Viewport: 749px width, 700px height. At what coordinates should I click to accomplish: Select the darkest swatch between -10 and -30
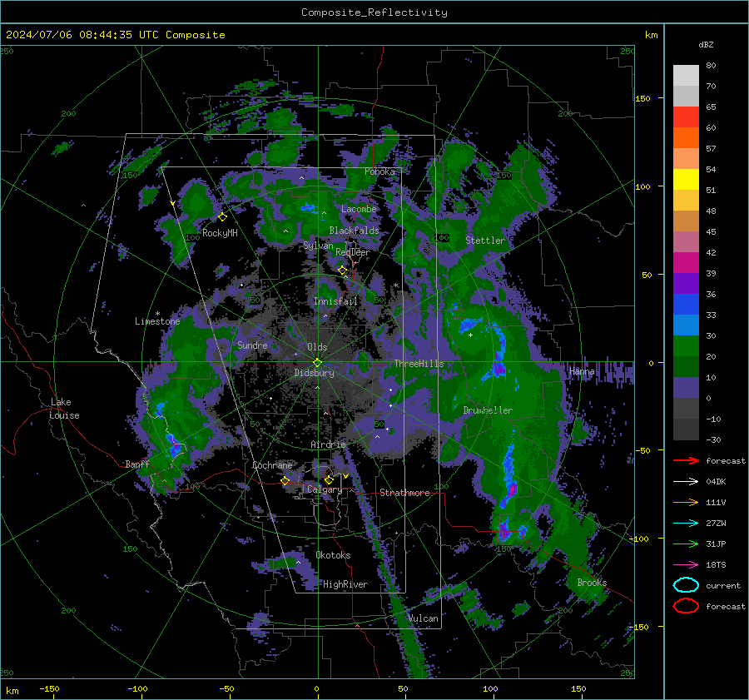point(686,429)
